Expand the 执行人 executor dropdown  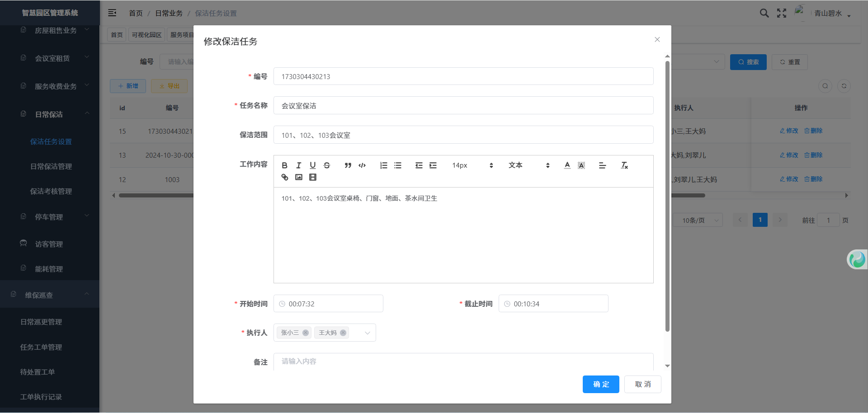[367, 333]
